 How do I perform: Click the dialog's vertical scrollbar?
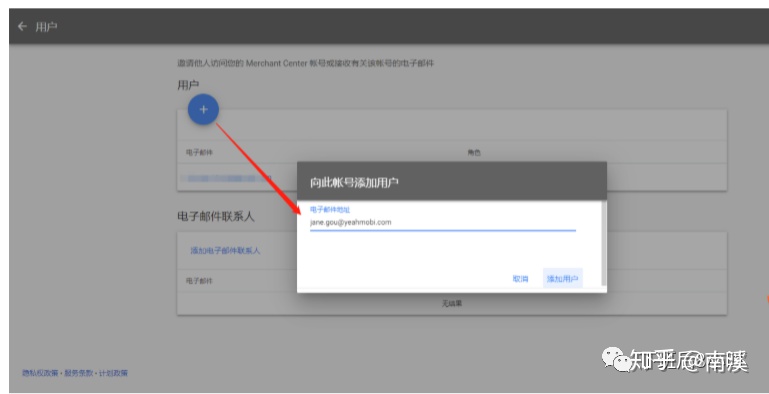[604, 243]
